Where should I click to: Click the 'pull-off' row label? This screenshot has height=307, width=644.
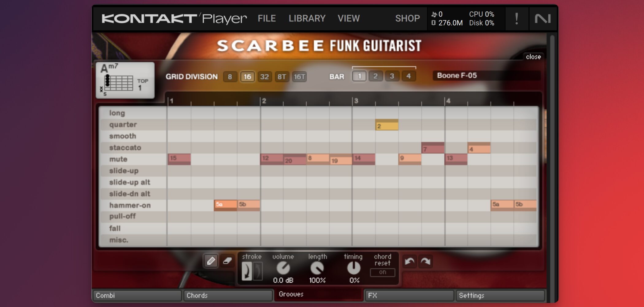click(122, 216)
